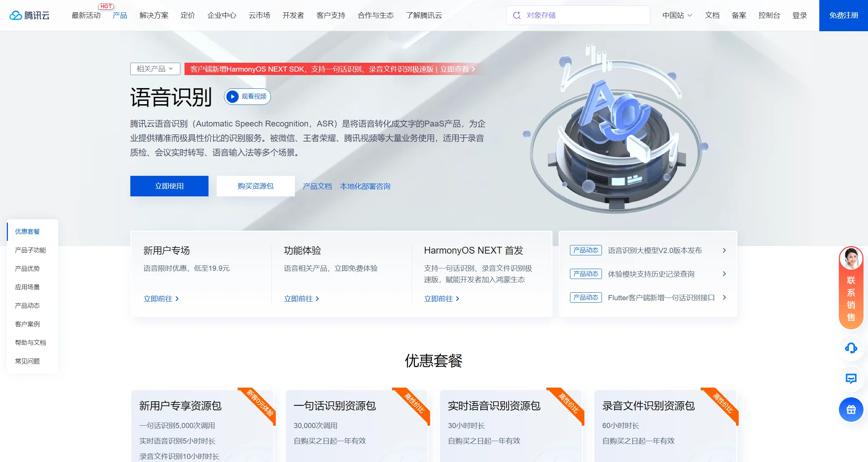Expand the 相关产品 dropdown

(x=155, y=69)
